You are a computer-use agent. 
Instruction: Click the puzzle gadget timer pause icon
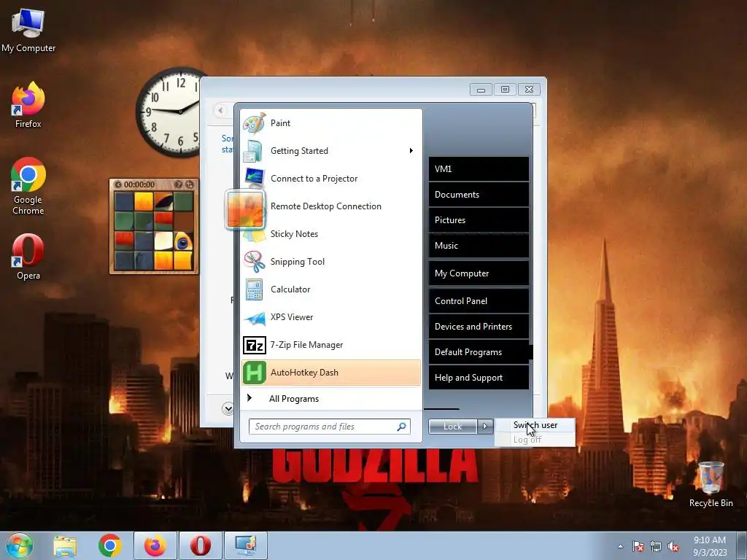(x=117, y=184)
